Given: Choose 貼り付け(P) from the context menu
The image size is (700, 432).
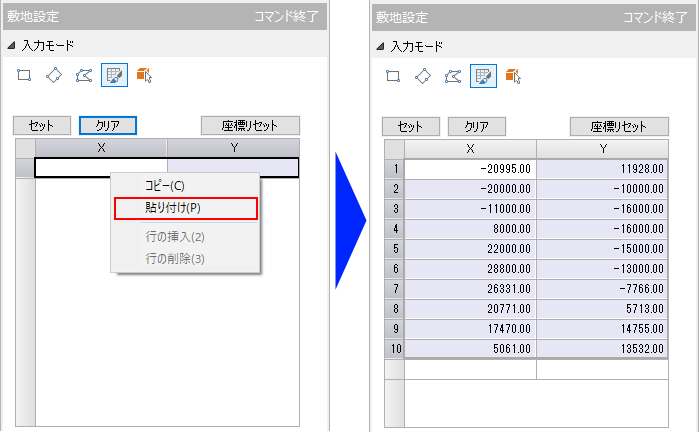Looking at the screenshot, I should pos(186,208).
